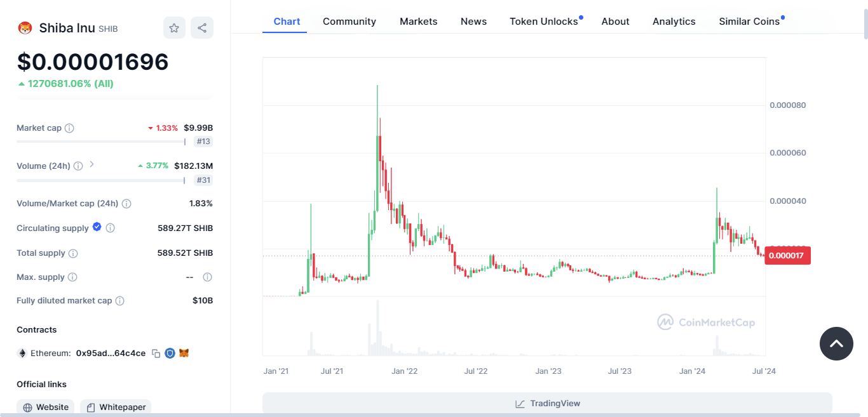
Task: Click the Contracts heading
Action: pyautogui.click(x=36, y=330)
